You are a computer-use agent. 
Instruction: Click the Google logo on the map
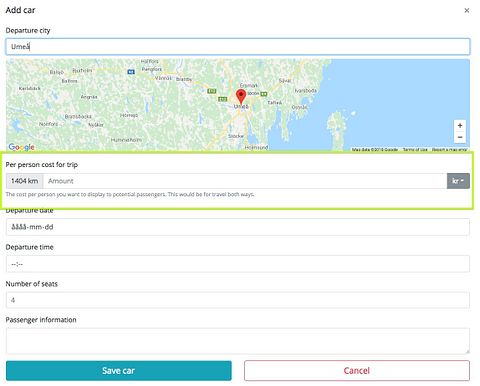(x=21, y=147)
